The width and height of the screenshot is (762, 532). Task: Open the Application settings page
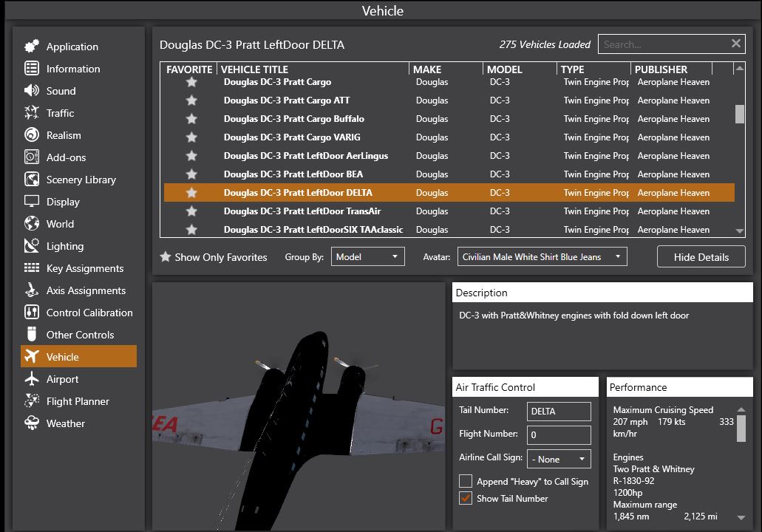(x=79, y=46)
